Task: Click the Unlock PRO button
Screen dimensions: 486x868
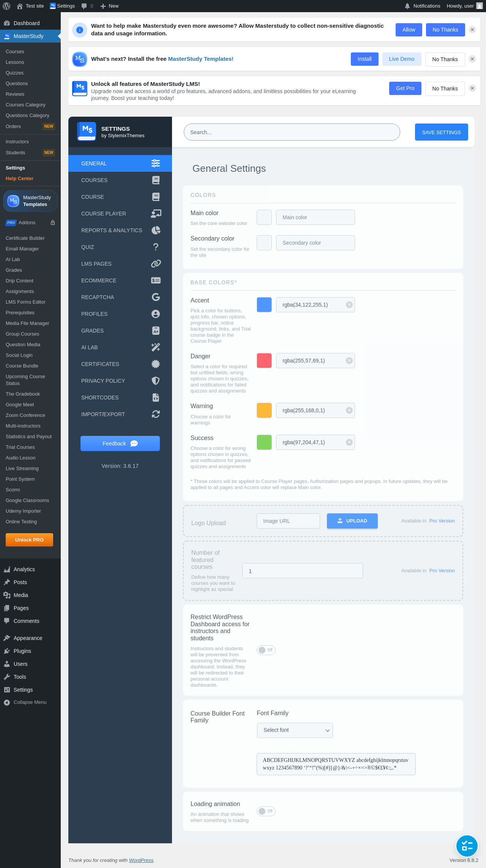Action: pos(29,540)
